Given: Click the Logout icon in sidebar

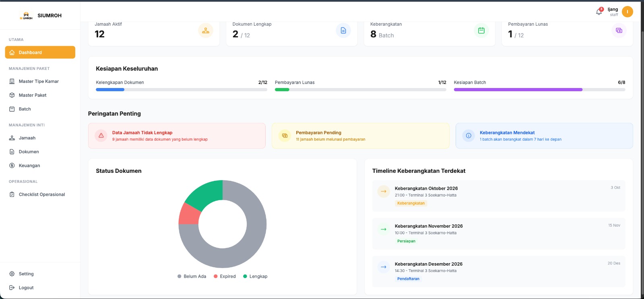Looking at the screenshot, I should point(12,288).
